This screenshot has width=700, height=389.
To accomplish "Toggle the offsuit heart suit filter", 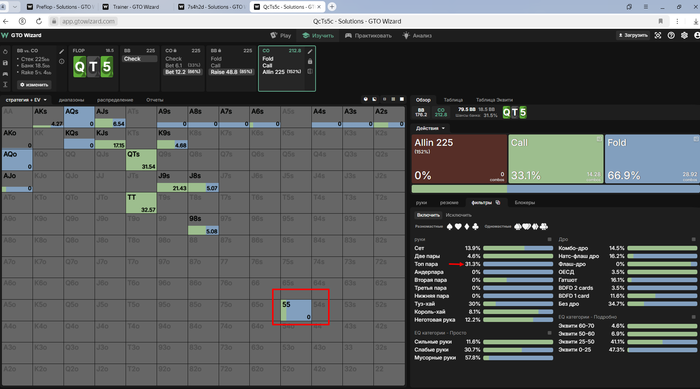I will click(458, 226).
